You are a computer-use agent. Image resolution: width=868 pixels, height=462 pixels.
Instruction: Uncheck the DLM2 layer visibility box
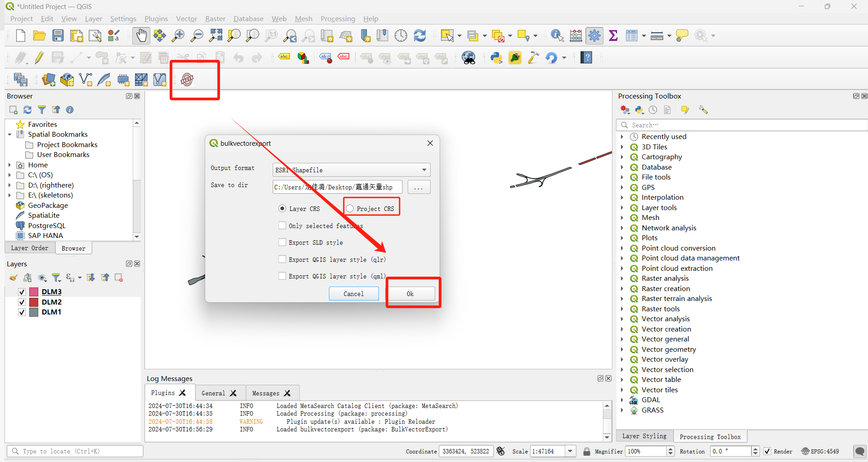click(x=22, y=302)
